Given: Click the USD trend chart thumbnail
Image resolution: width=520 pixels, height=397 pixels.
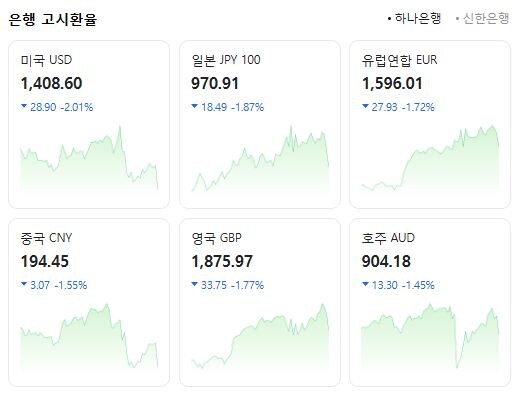Looking at the screenshot, I should 89,158.
